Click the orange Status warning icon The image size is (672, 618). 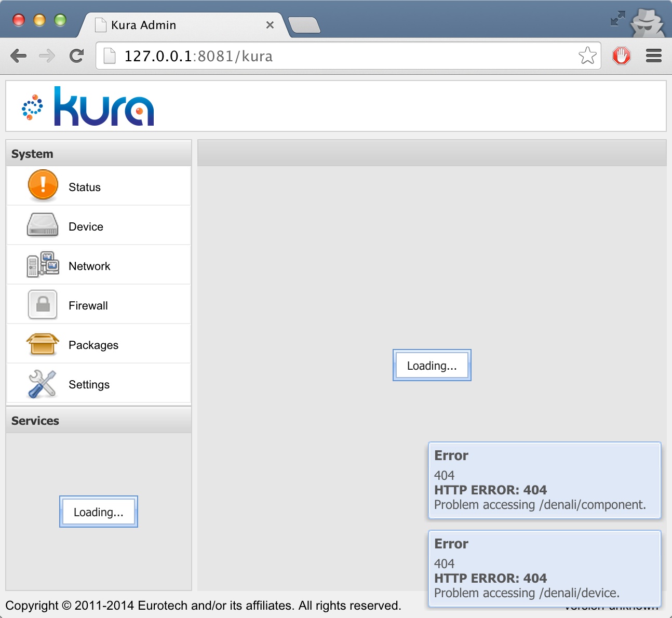[43, 185]
